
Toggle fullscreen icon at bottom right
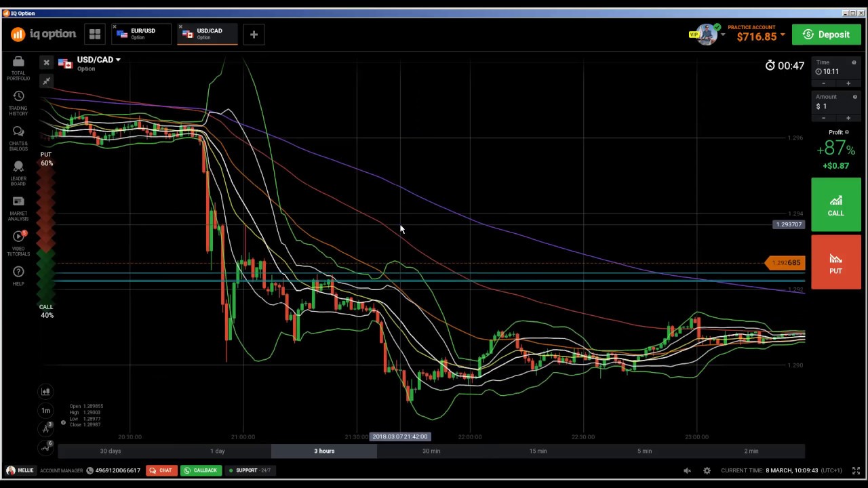point(856,470)
